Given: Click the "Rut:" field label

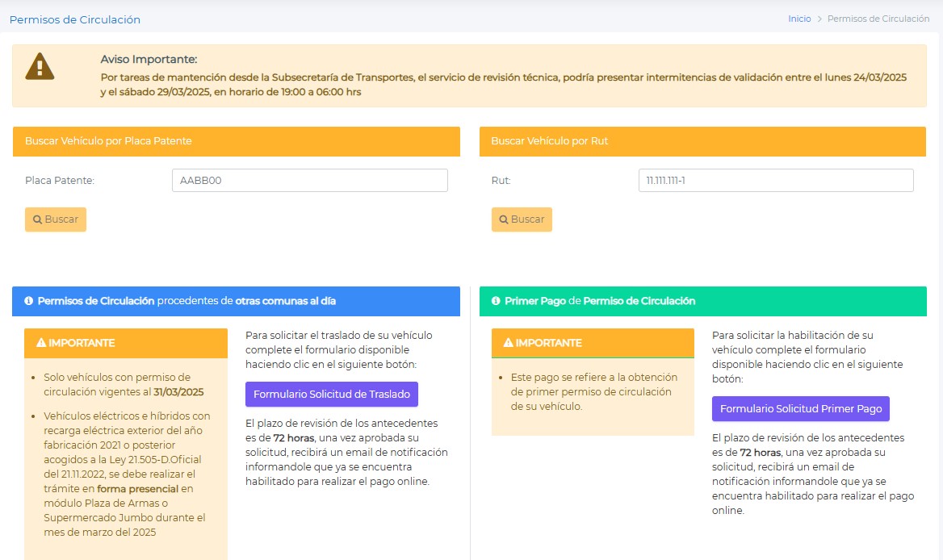Looking at the screenshot, I should [x=501, y=181].
